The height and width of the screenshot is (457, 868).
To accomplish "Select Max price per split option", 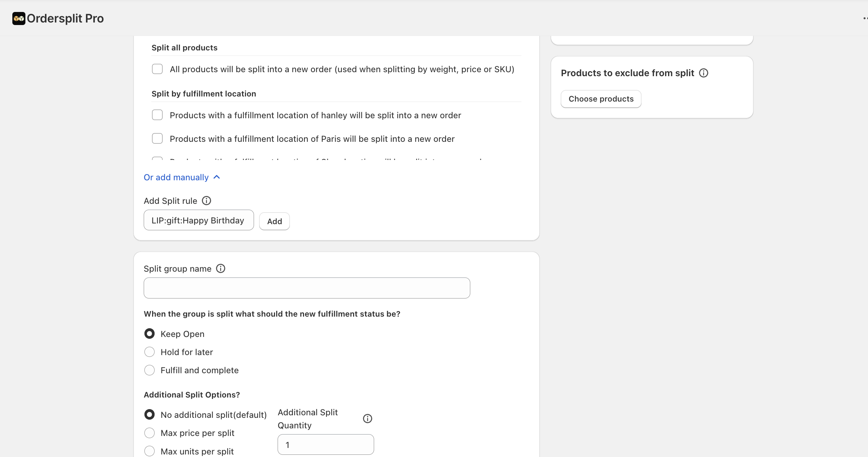I will tap(150, 433).
